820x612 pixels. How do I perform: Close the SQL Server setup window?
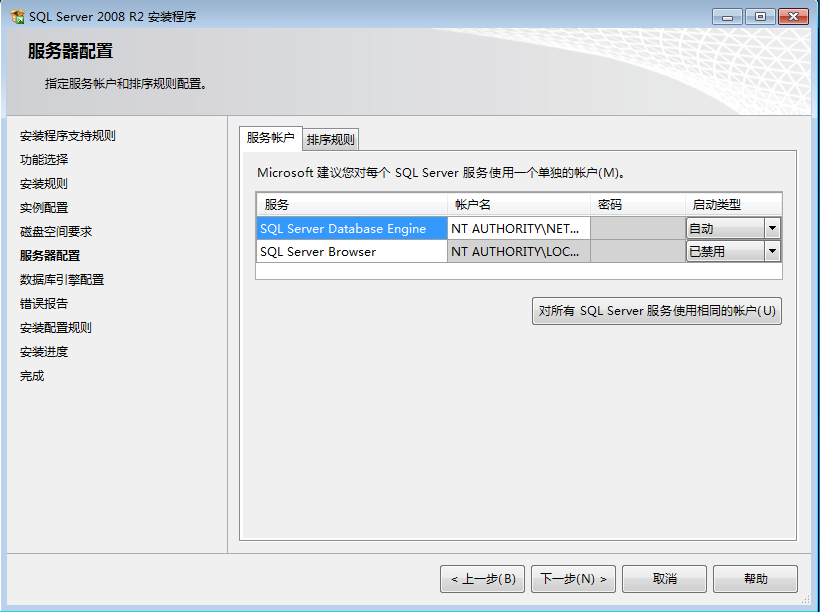(793, 17)
